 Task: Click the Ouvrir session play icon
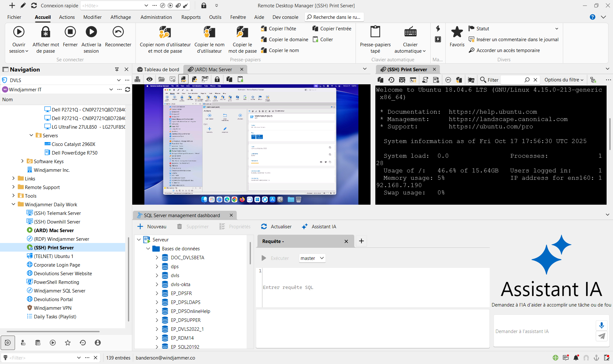click(19, 32)
